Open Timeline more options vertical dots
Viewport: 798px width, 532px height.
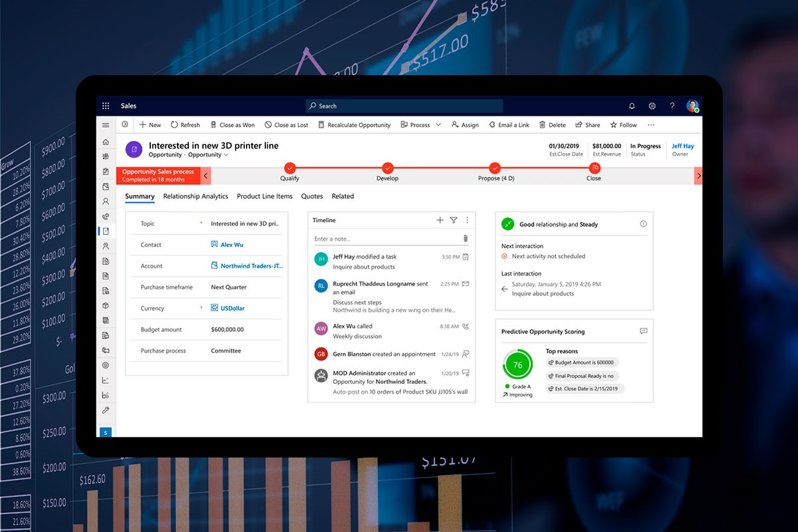pos(467,220)
